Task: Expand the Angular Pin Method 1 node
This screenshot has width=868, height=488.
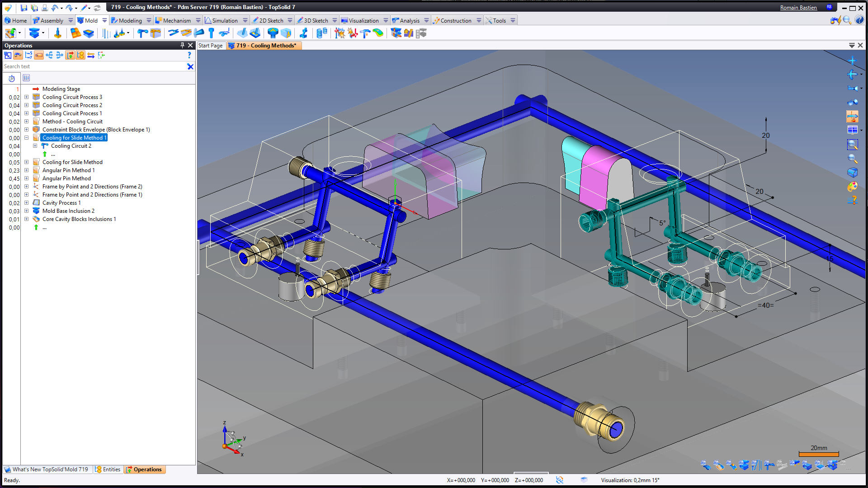Action: pos(26,170)
